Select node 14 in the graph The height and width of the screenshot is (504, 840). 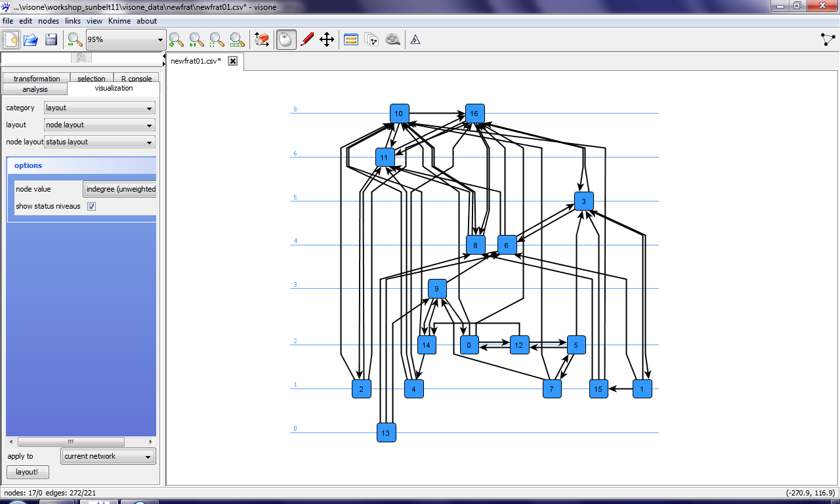pyautogui.click(x=427, y=345)
